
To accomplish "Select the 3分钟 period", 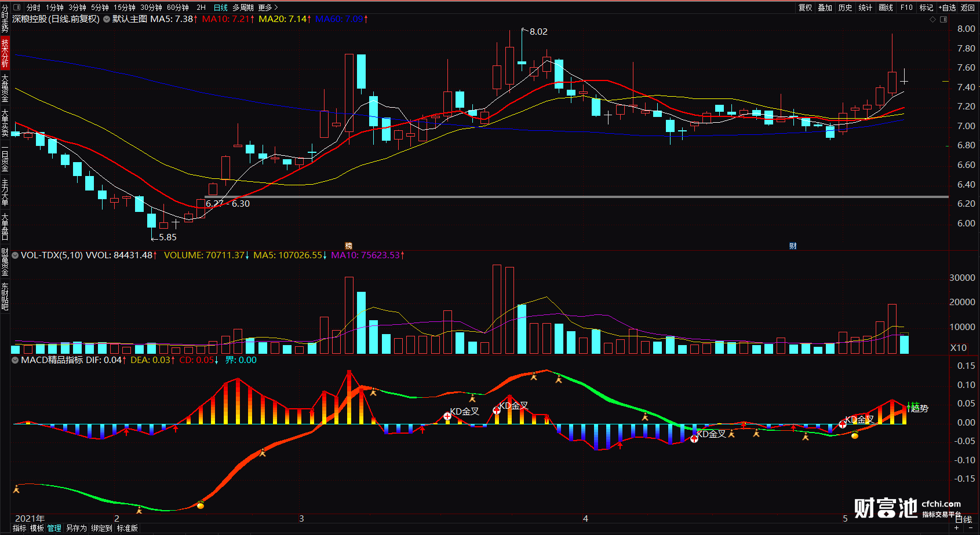I will point(77,8).
